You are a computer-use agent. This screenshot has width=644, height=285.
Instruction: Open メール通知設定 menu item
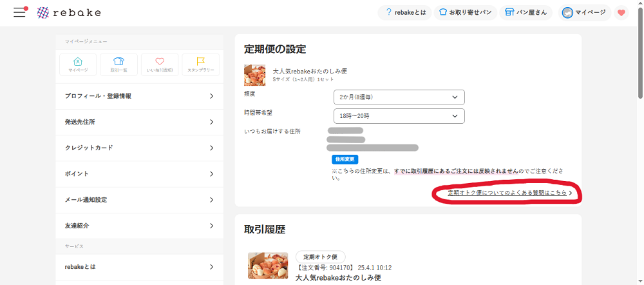point(140,200)
